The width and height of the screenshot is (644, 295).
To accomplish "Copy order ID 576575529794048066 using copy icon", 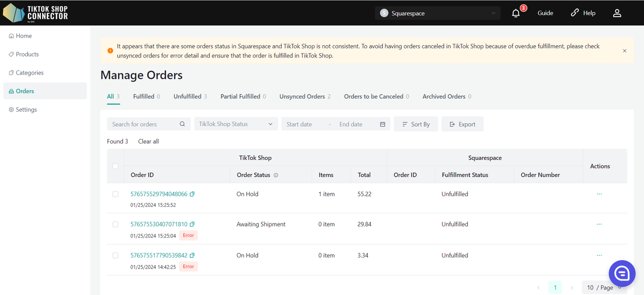I will point(192,194).
